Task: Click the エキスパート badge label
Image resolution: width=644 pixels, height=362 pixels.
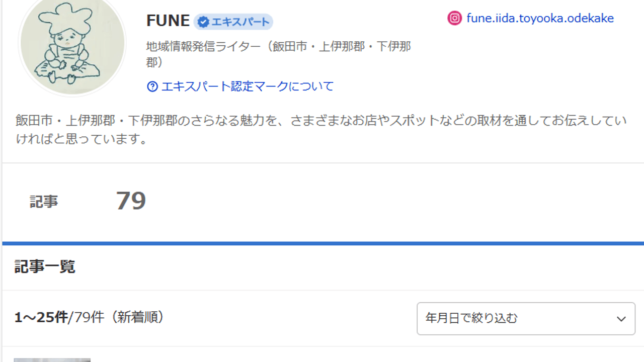Action: [240, 22]
